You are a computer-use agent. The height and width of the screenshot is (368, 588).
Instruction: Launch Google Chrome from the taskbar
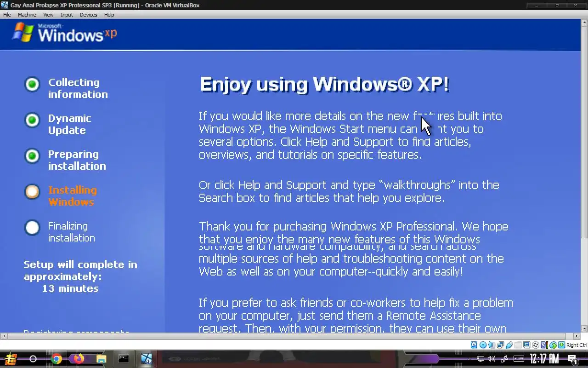[57, 359]
